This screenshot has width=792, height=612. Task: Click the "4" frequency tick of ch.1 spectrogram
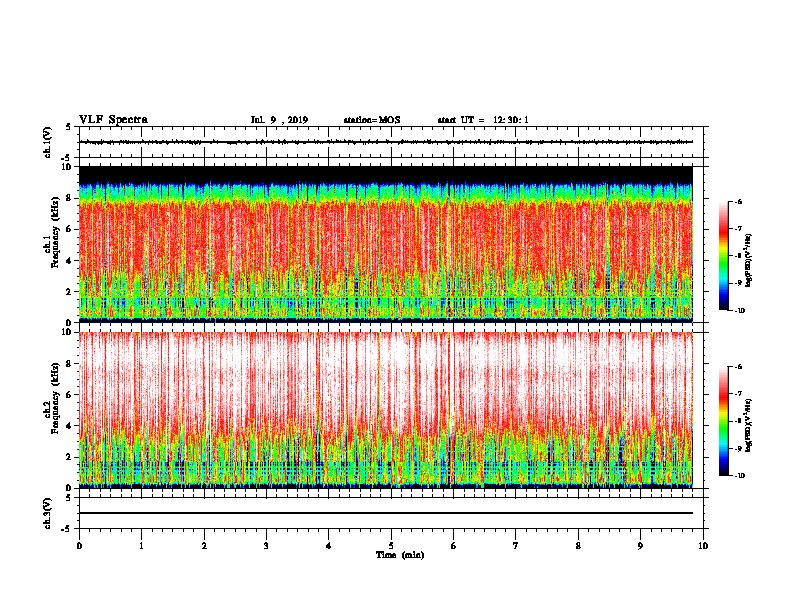pyautogui.click(x=69, y=261)
